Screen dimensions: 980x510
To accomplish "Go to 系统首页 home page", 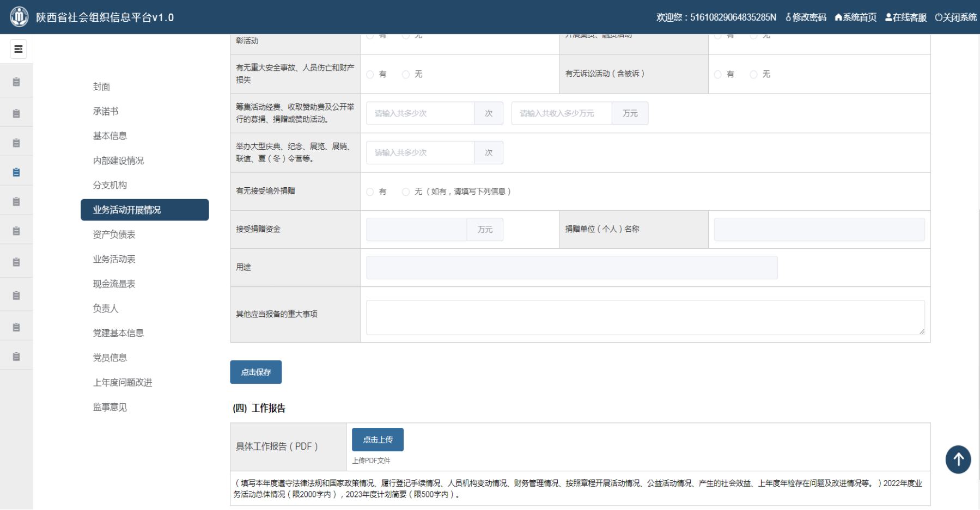I will tap(856, 17).
